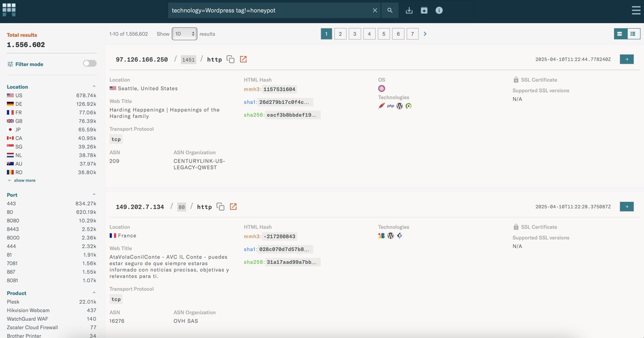The image size is (644, 338).
Task: Click last technology icon of 149.202.7.134
Action: pyautogui.click(x=399, y=236)
